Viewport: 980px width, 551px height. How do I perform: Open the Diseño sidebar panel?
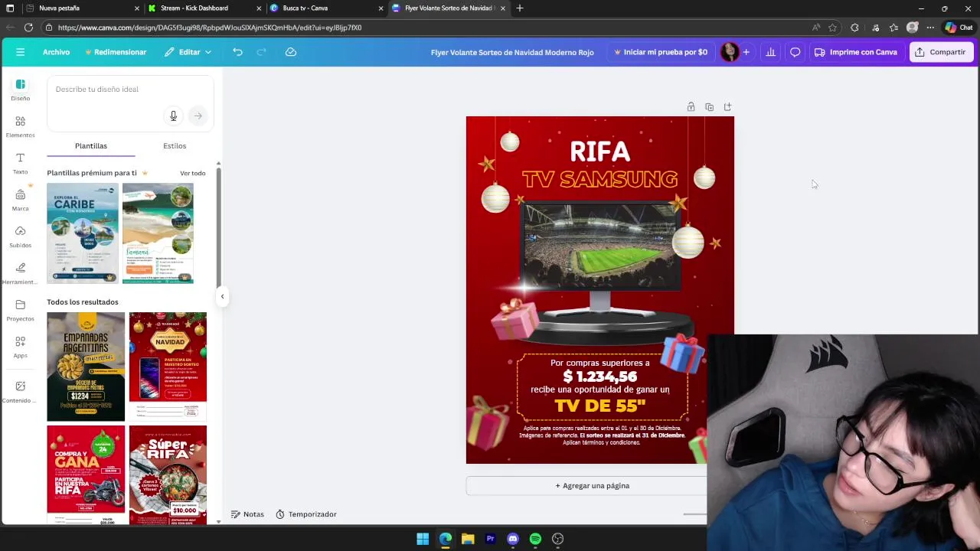point(20,89)
